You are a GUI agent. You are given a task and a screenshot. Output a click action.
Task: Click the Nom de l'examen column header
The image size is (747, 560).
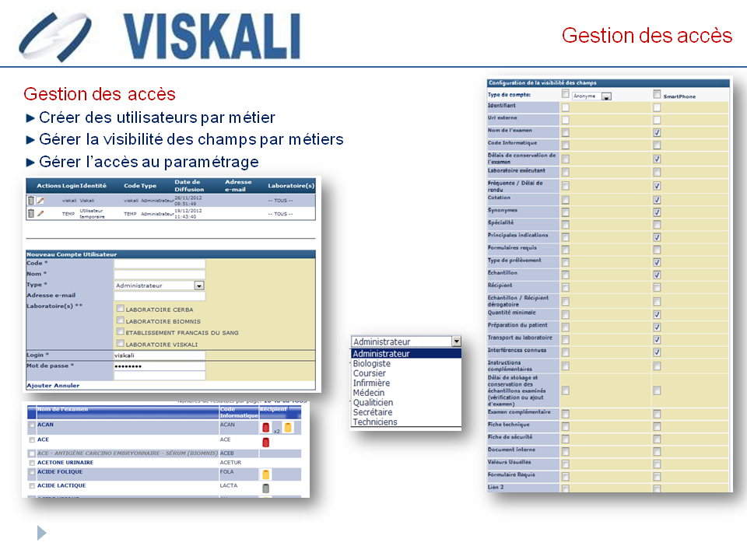pos(62,409)
